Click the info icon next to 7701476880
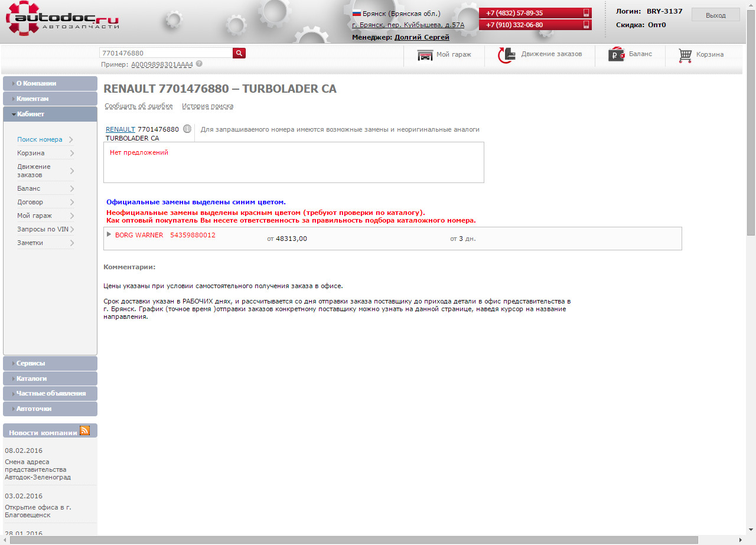Screen dimensions: 756x545 click(187, 129)
